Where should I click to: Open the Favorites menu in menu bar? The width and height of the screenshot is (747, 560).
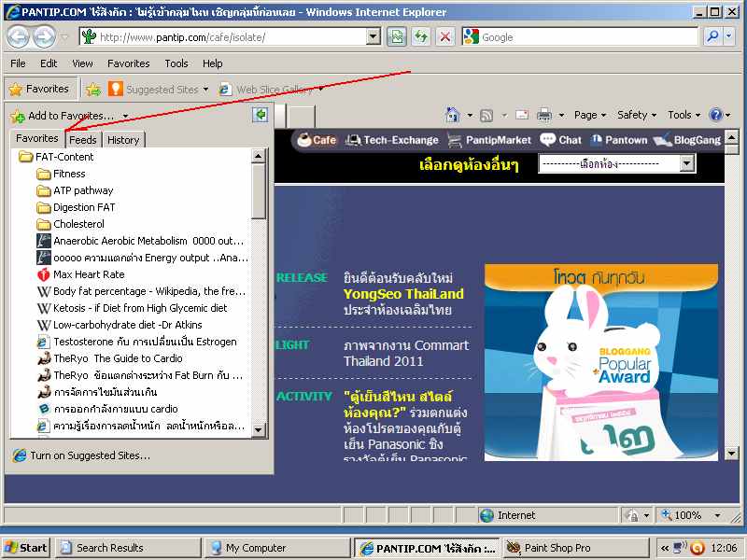click(x=129, y=63)
